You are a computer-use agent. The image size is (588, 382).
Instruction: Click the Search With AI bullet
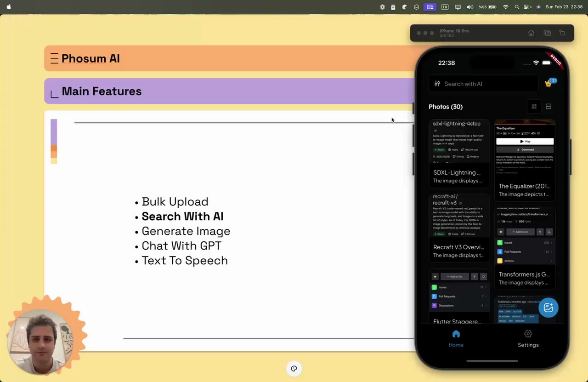pos(182,217)
